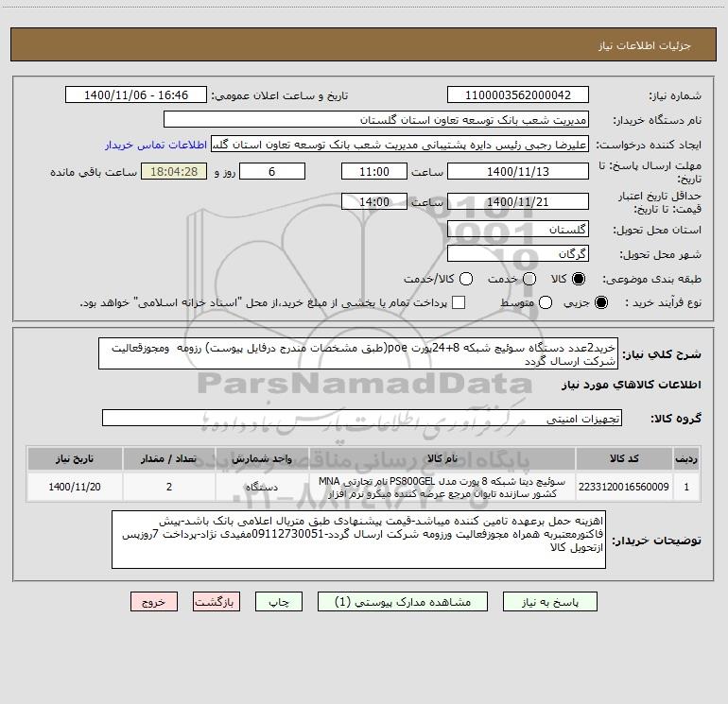Open مشاهده مدارک پیوستی (1) button
Screen dimensions: 728x704
coord(403,602)
